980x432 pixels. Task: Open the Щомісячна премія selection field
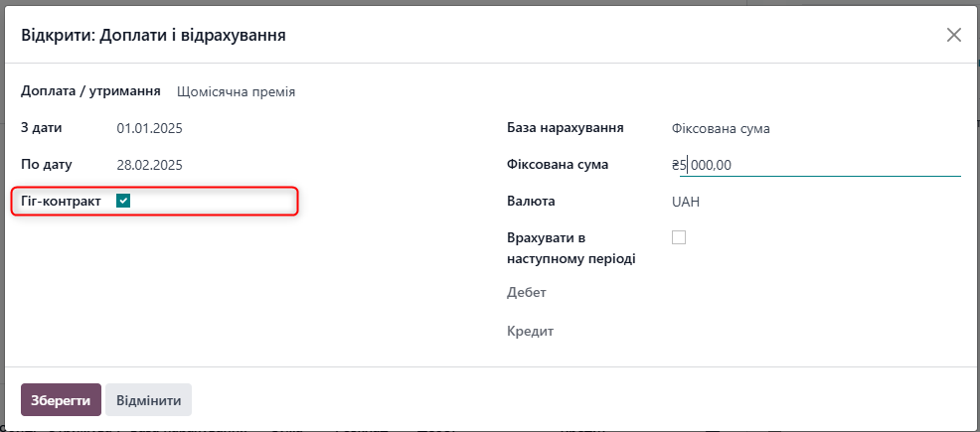click(x=237, y=92)
